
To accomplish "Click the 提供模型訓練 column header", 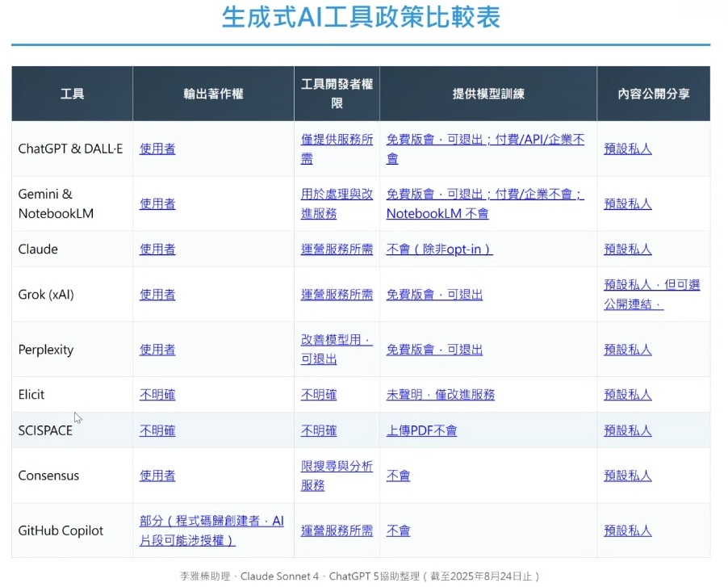I will [x=488, y=94].
